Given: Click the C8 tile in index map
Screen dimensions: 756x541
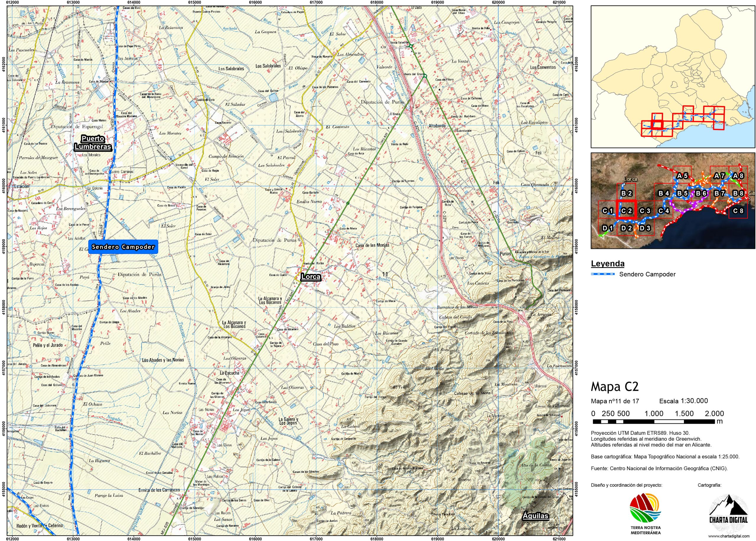Looking at the screenshot, I should pos(738,211).
